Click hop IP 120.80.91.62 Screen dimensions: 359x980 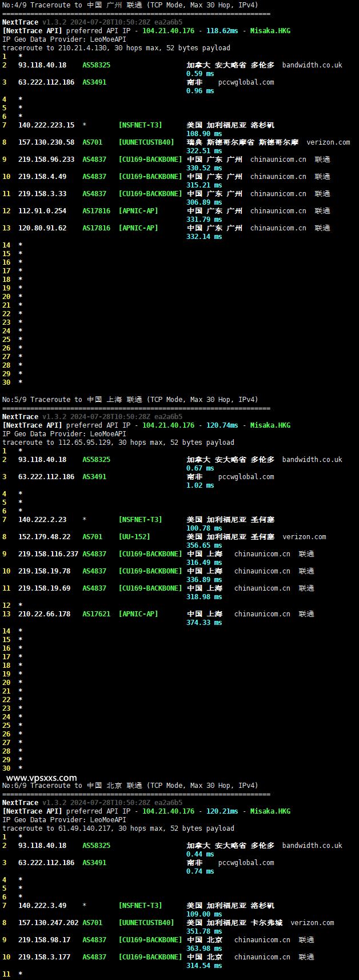(x=42, y=228)
